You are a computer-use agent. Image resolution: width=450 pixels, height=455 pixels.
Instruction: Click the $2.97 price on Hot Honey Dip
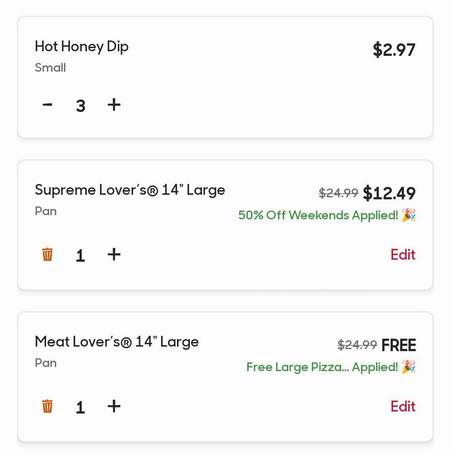pos(394,50)
